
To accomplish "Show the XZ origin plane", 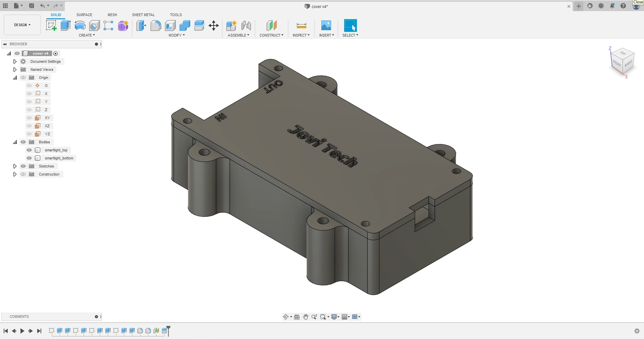I will (29, 126).
